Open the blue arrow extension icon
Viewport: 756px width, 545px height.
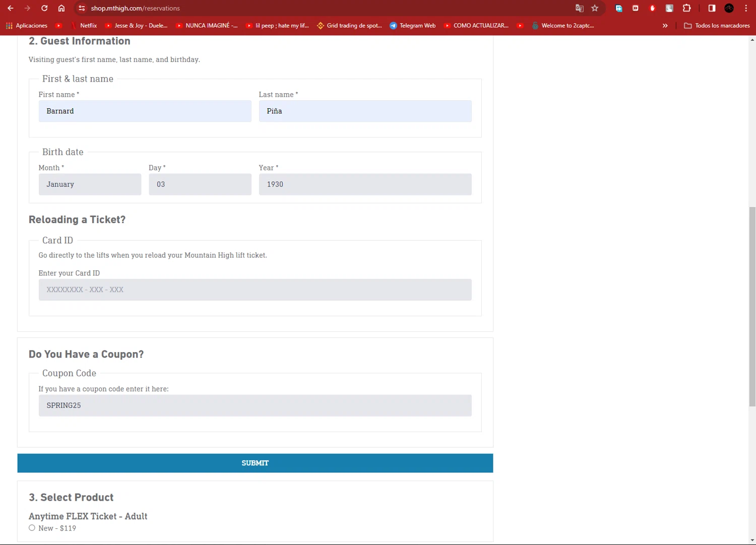619,8
